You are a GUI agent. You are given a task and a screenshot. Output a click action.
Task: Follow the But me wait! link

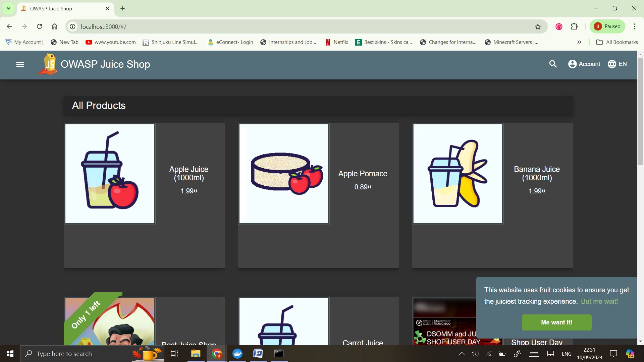pos(599,301)
